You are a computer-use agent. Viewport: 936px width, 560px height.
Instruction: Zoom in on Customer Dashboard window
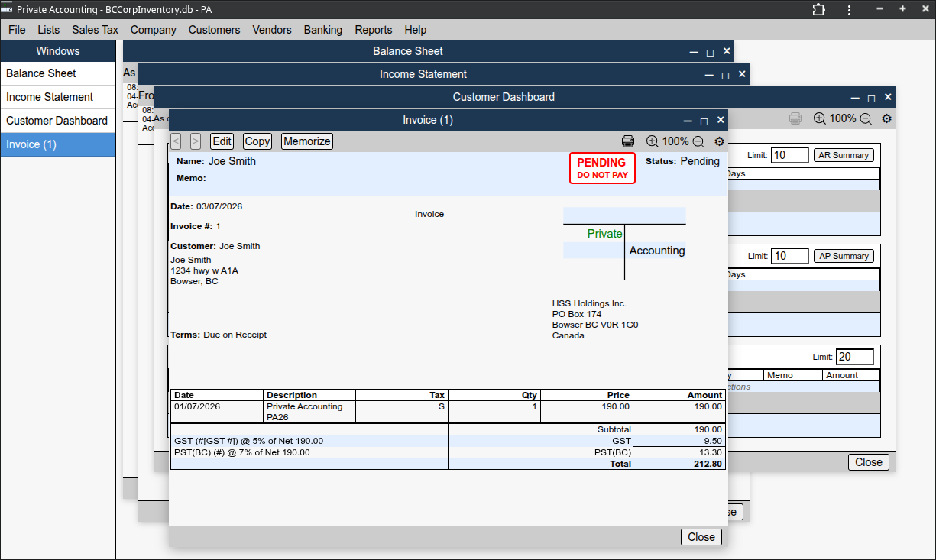820,118
